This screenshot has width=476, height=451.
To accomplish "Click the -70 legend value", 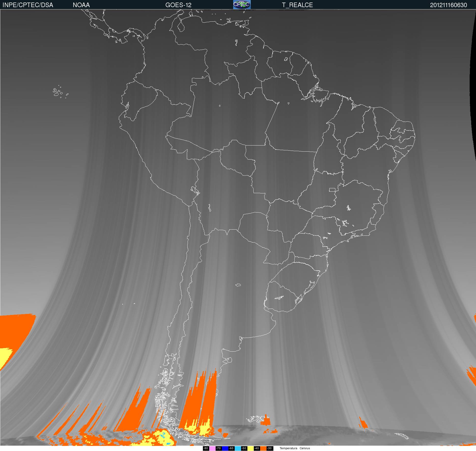I will [218, 448].
